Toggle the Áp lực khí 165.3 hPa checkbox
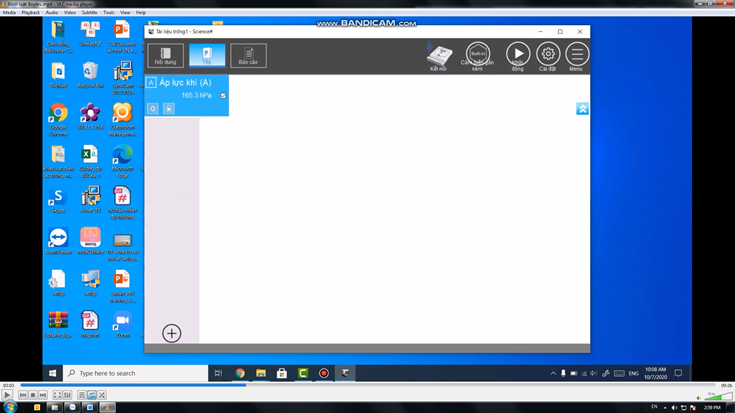735x413 pixels. [x=223, y=96]
